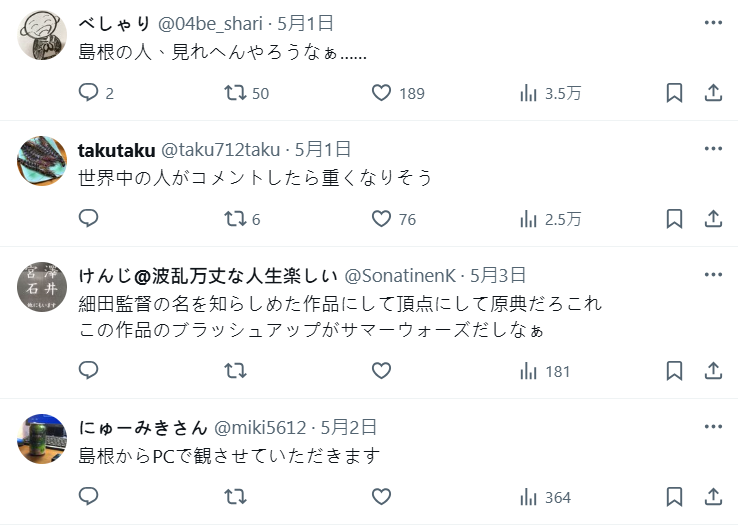This screenshot has height=531, width=738.
Task: Open more options menu on takutaku's tweet
Action: 713,149
